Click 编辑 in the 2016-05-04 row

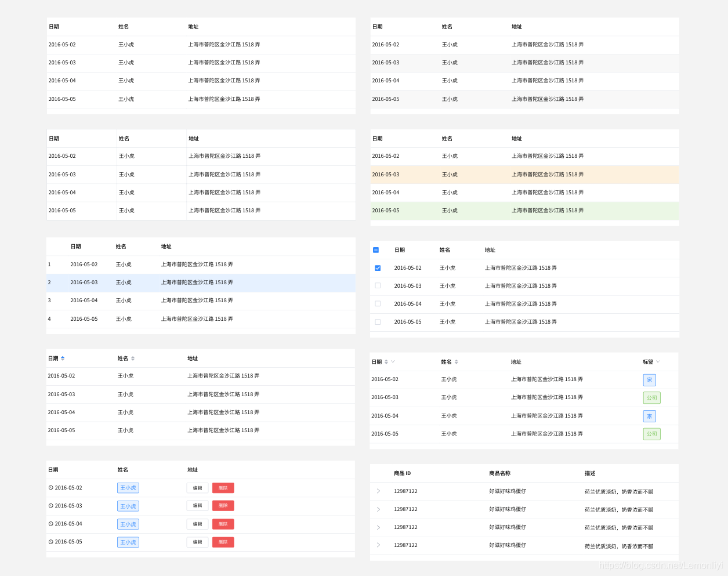(197, 524)
